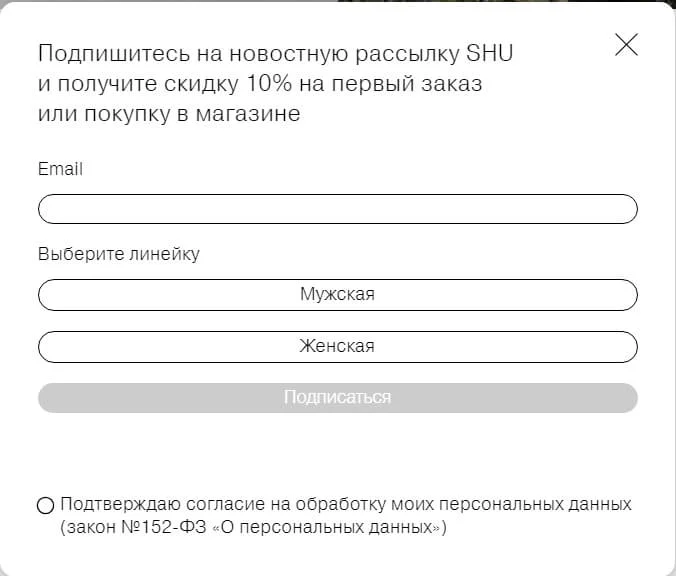Choose the Женская line option

click(337, 347)
